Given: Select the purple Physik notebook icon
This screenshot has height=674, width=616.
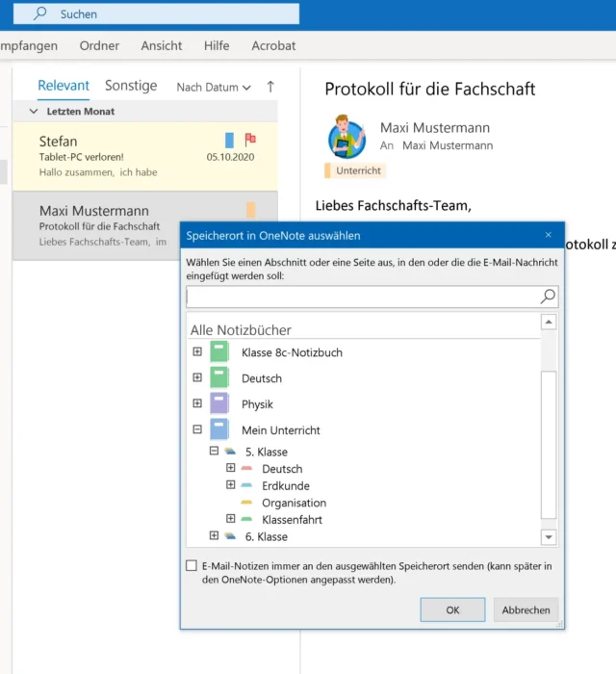Looking at the screenshot, I should 219,404.
